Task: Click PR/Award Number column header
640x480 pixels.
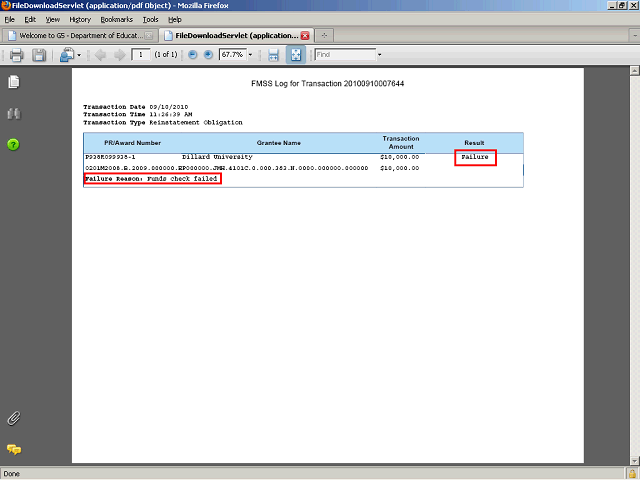Action: click(133, 143)
